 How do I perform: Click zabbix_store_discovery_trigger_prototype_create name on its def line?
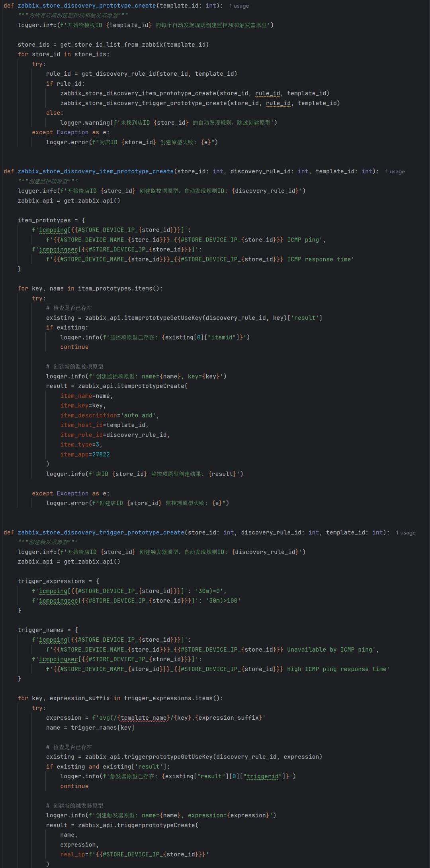(101, 532)
